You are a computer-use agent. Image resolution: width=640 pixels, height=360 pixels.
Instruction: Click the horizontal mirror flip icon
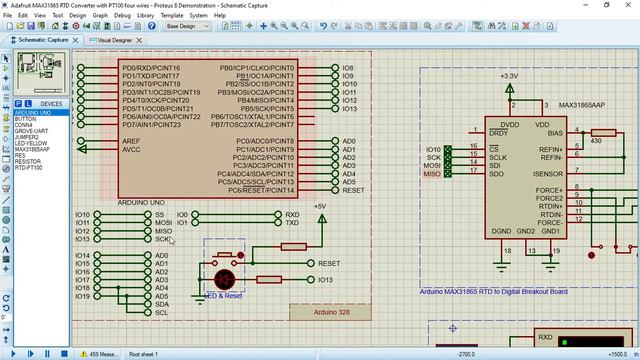[x=6, y=329]
